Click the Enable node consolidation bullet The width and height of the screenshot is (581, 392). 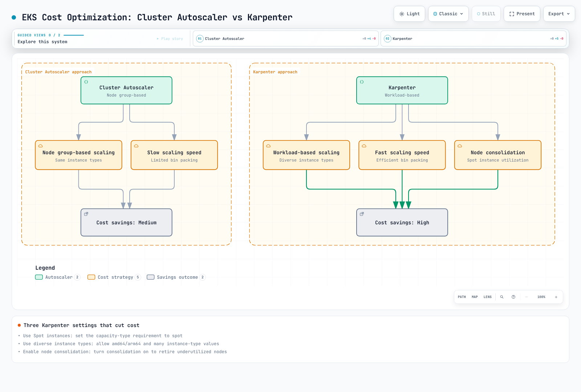pos(125,352)
